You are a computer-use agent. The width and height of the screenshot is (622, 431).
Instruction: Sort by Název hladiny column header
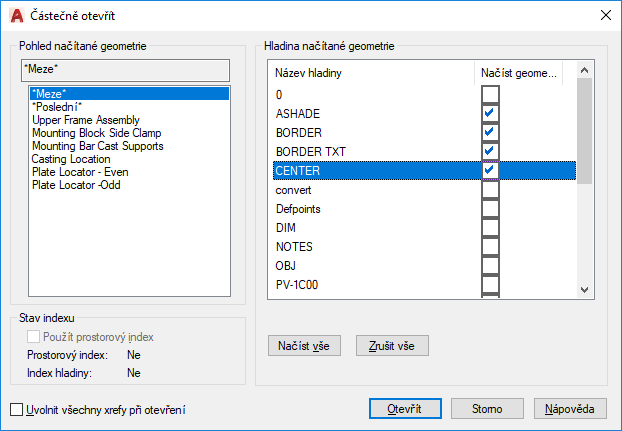(x=374, y=73)
